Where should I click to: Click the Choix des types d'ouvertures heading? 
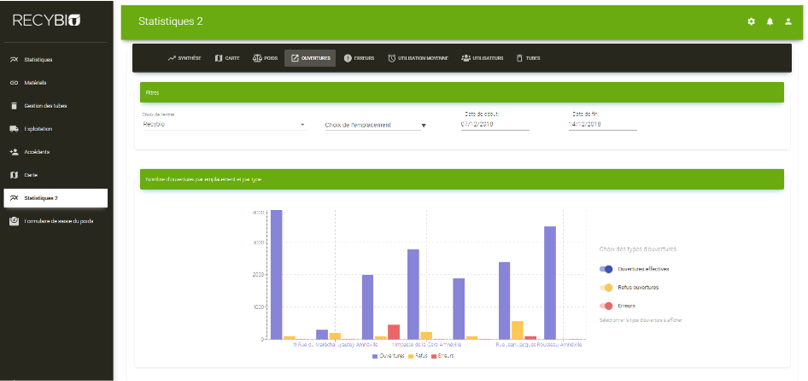click(x=638, y=249)
